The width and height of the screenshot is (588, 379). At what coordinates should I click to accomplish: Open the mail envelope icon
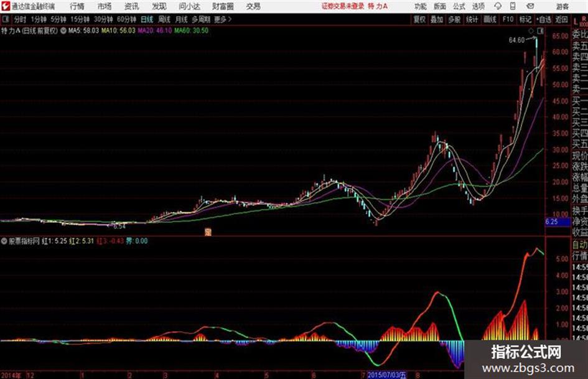(x=530, y=6)
